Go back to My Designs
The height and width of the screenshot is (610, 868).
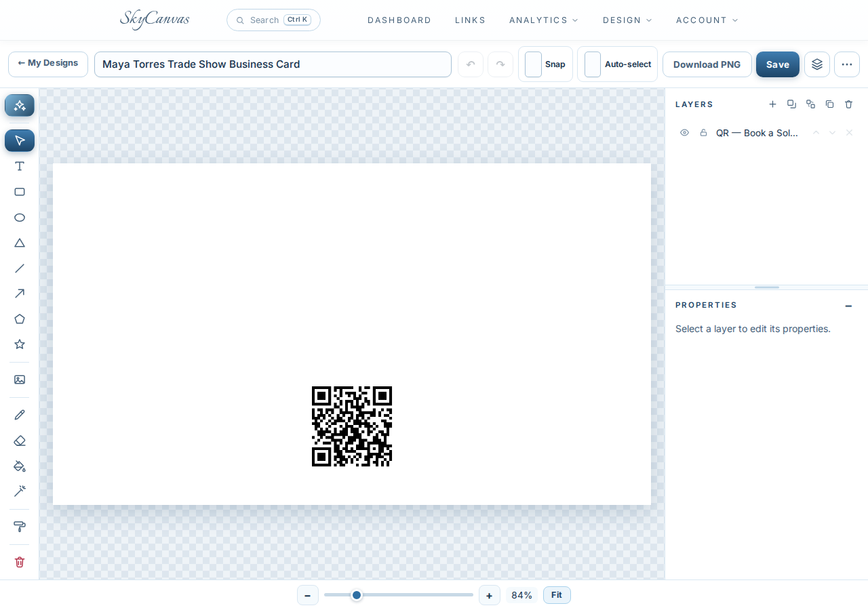(48, 64)
